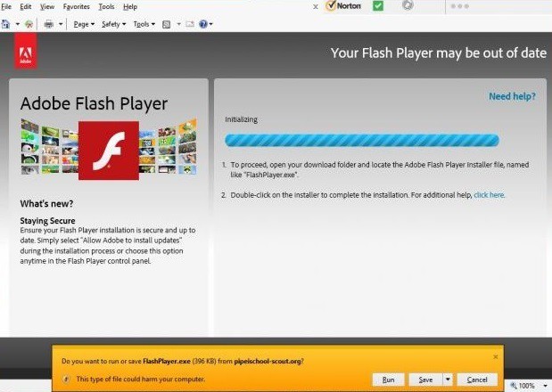Click 'FlashPlayer.exe' filename in download prompt
The image size is (552, 392).
[167, 361]
